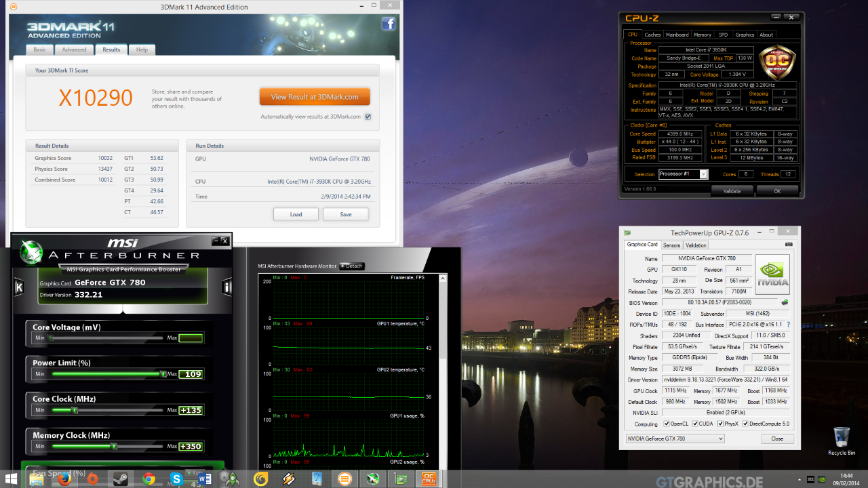This screenshot has width=868, height=488.
Task: Open Origin from taskbar
Action: 92,479
